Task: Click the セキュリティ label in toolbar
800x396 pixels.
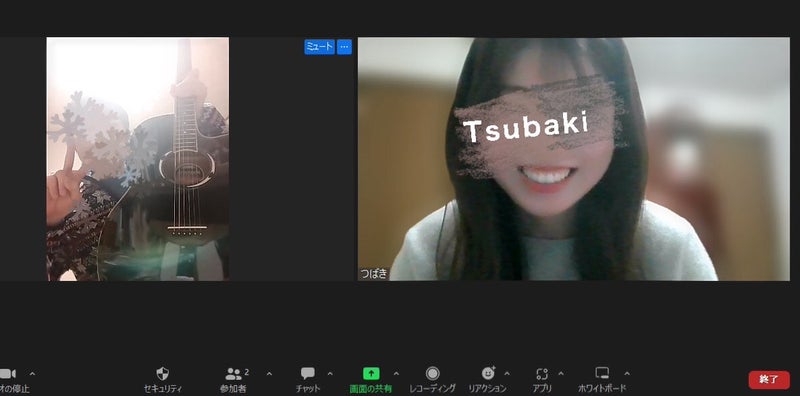Action: (163, 389)
